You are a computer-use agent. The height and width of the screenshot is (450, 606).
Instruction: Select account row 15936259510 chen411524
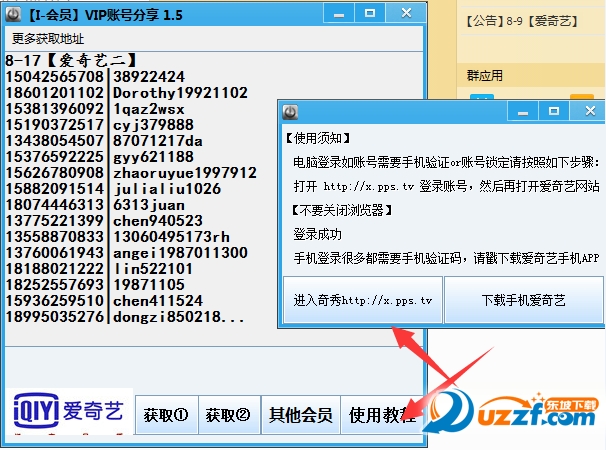104,300
